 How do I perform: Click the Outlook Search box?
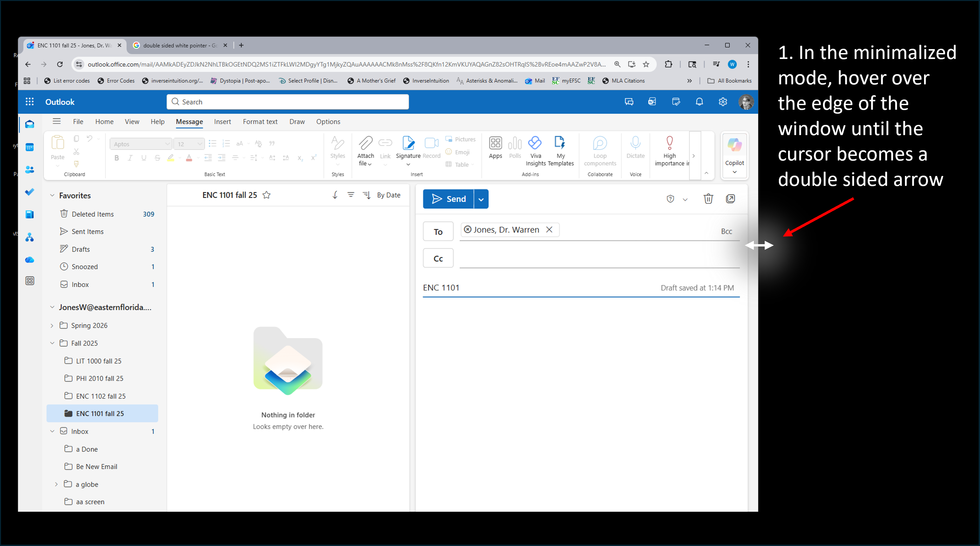point(288,102)
